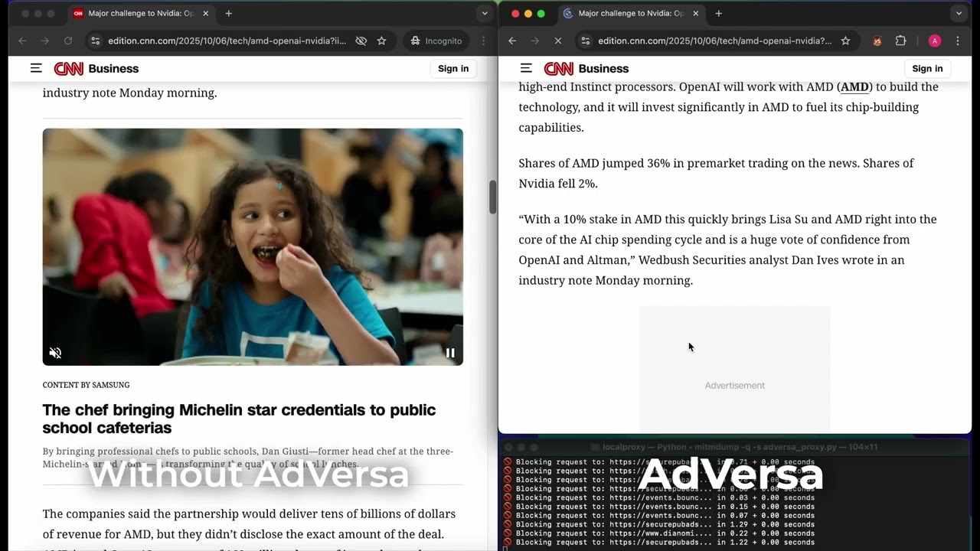Unmute the Samsung video ad
980x551 pixels.
(x=55, y=353)
